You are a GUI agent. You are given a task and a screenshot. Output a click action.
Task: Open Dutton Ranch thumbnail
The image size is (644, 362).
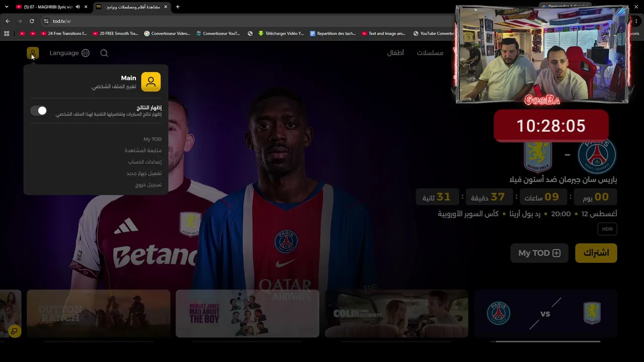point(99,314)
